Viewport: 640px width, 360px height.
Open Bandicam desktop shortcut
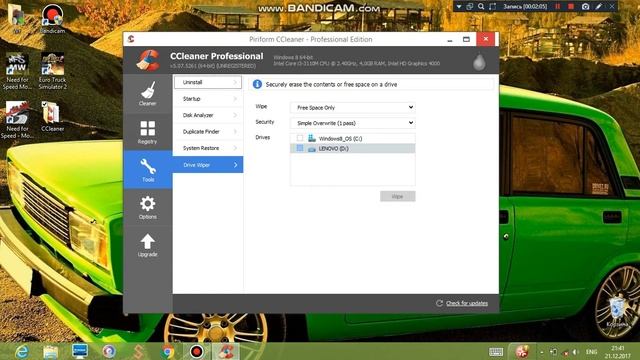click(x=52, y=18)
